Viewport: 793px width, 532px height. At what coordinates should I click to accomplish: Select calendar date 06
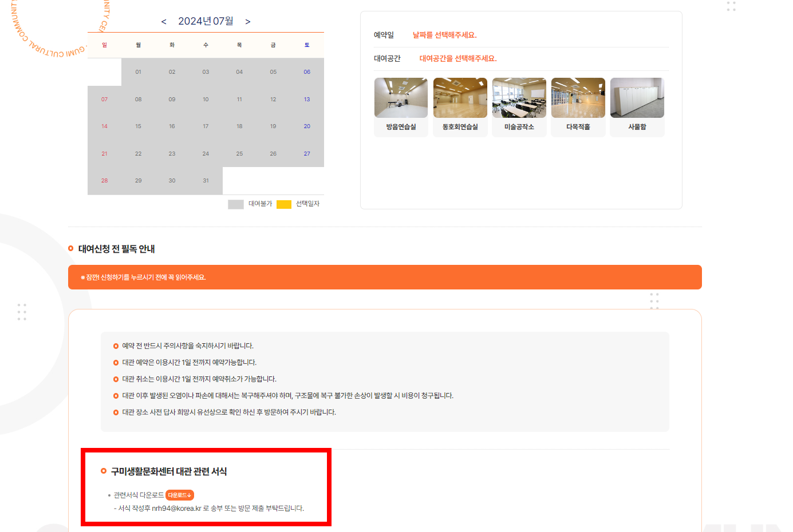pos(307,72)
